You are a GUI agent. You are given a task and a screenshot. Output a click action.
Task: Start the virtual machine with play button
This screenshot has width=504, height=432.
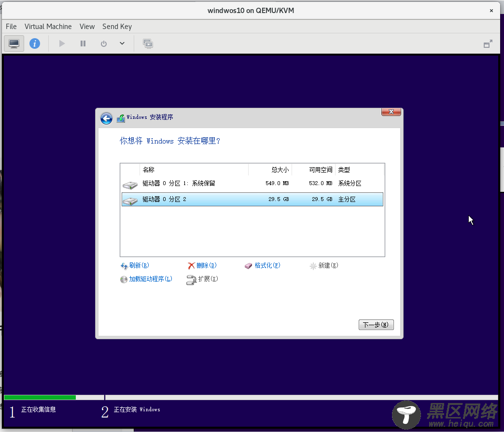tap(62, 43)
